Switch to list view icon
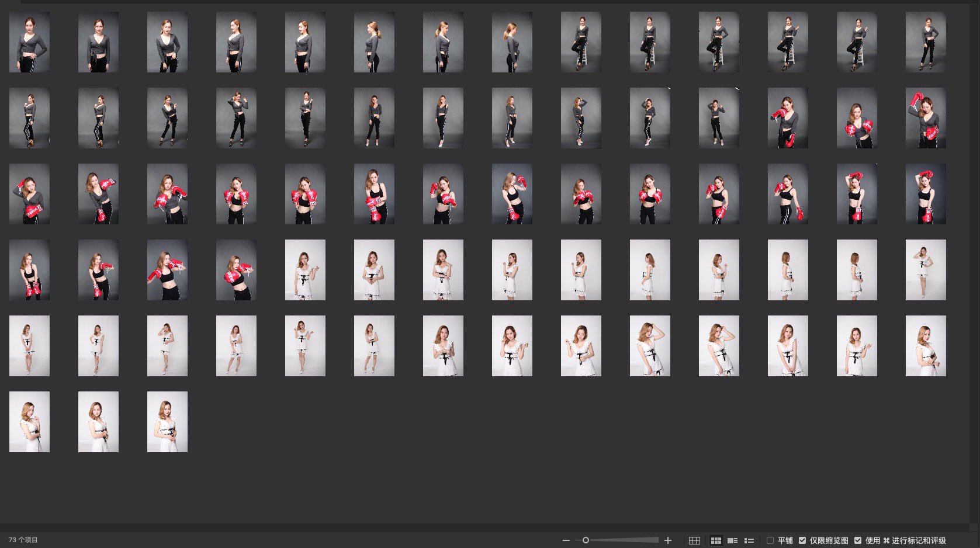 click(749, 540)
